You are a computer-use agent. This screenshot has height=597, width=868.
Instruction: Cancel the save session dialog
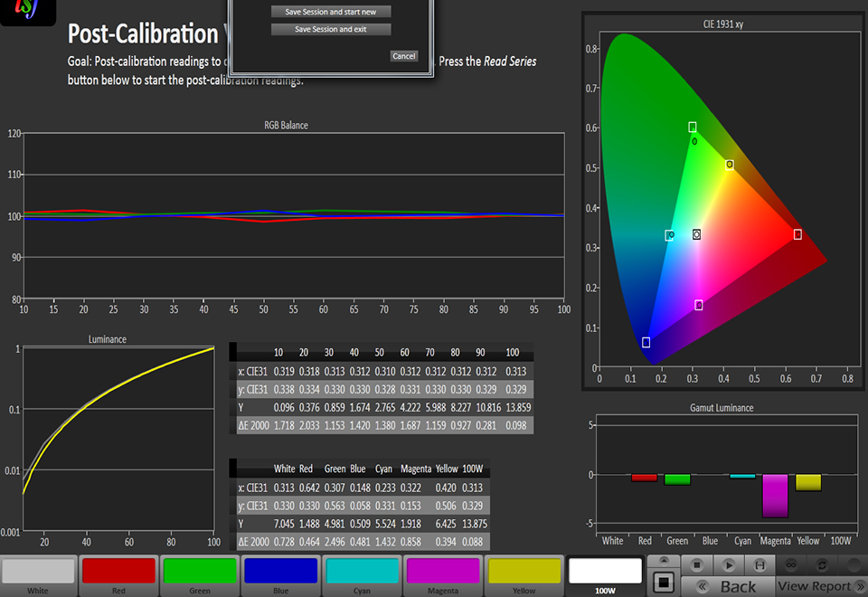tap(403, 56)
